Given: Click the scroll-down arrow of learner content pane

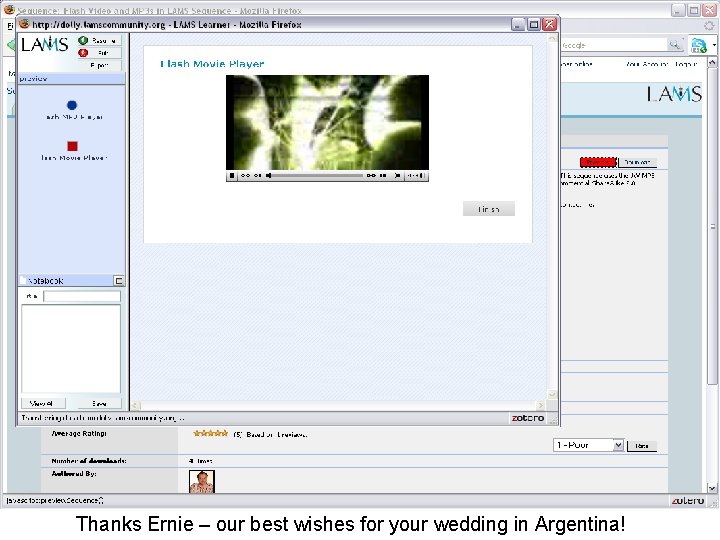Looking at the screenshot, I should click(552, 394).
